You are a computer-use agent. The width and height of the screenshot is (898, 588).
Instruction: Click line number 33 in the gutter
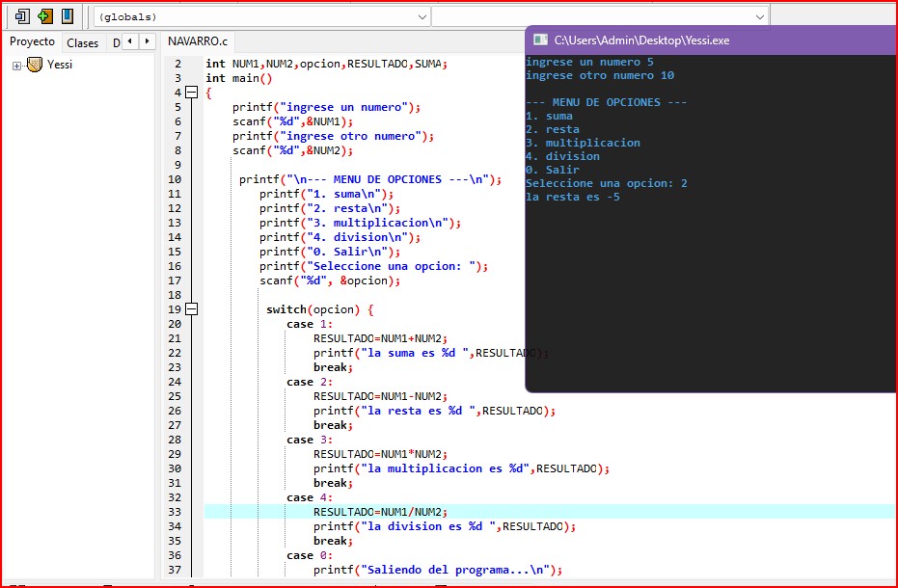(175, 512)
